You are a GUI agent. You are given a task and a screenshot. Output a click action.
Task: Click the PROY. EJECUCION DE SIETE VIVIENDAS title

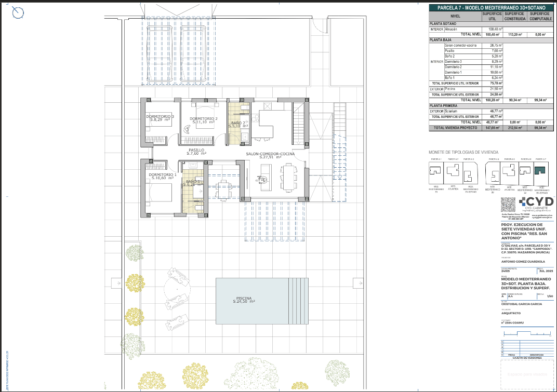click(524, 231)
